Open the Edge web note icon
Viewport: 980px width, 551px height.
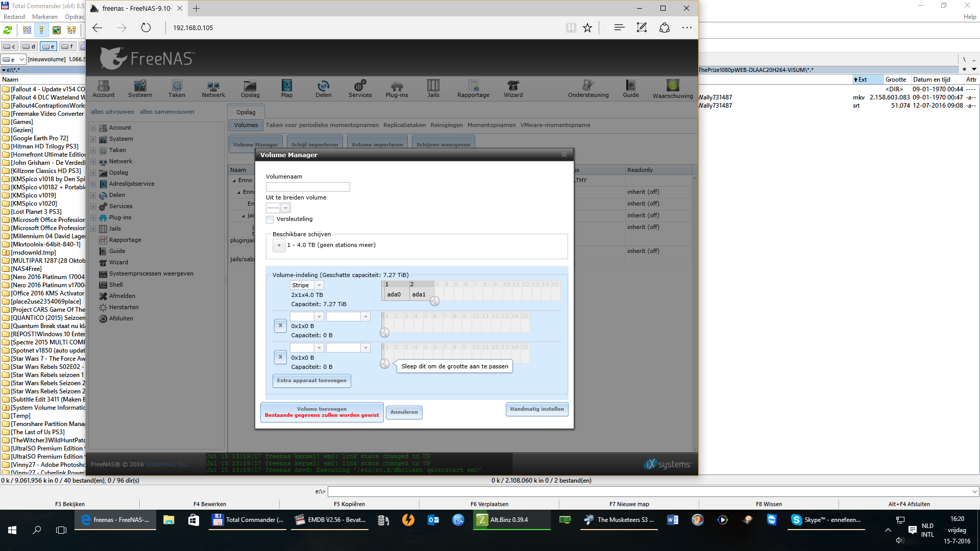[x=642, y=28]
